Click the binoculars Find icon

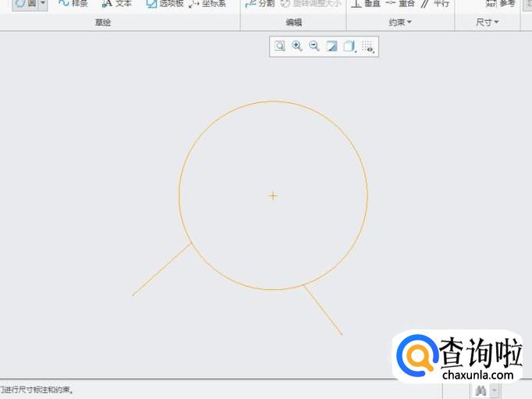click(481, 390)
